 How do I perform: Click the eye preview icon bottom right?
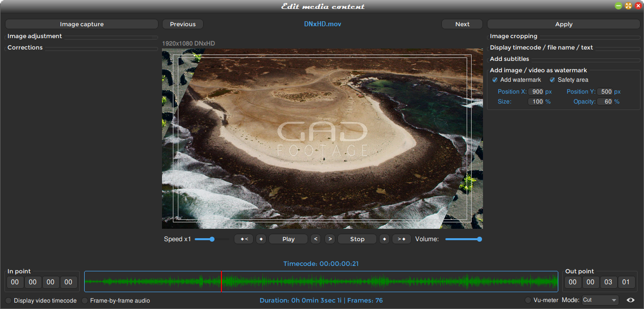click(x=631, y=300)
